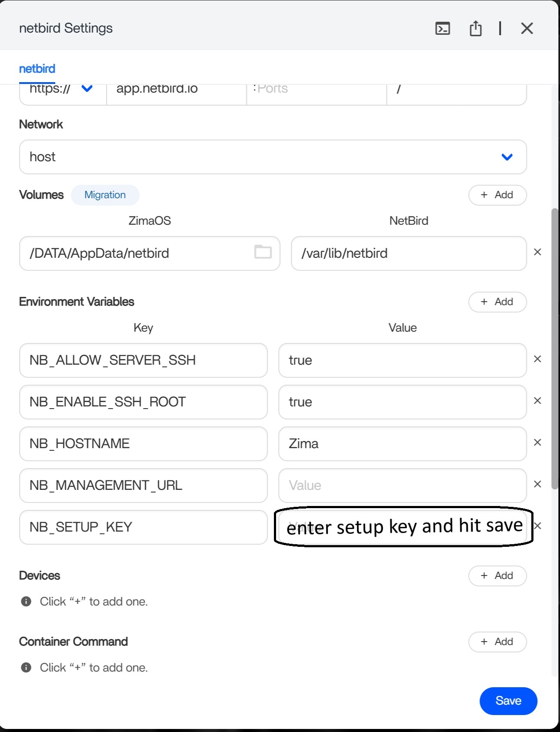
Task: Delete the NB_ENABLE_SSH_ROOT variable row
Action: tap(537, 401)
